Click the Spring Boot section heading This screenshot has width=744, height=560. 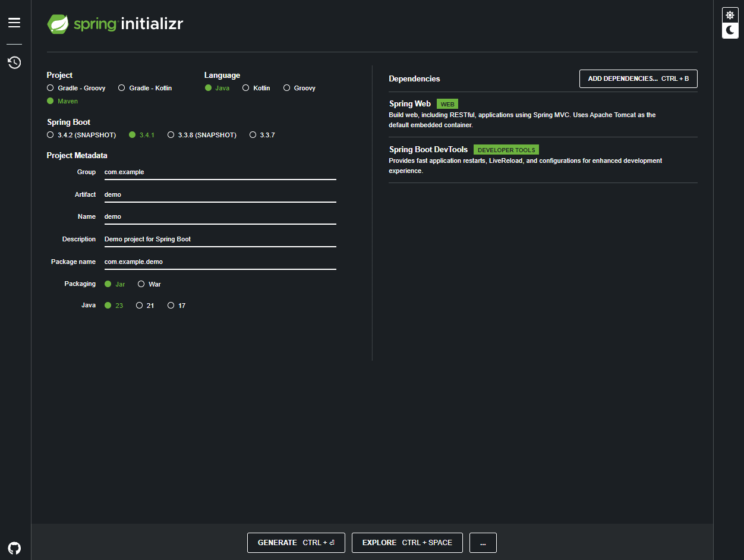pos(69,122)
